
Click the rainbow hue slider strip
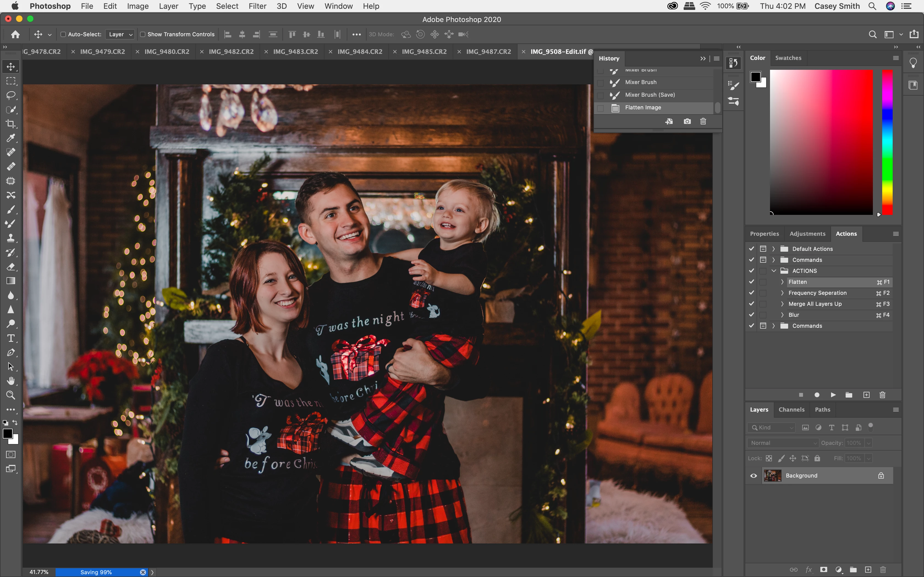[x=887, y=142]
